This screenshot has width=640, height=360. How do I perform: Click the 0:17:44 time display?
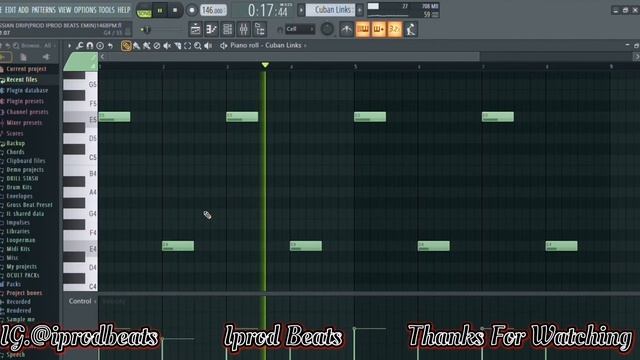click(x=269, y=10)
